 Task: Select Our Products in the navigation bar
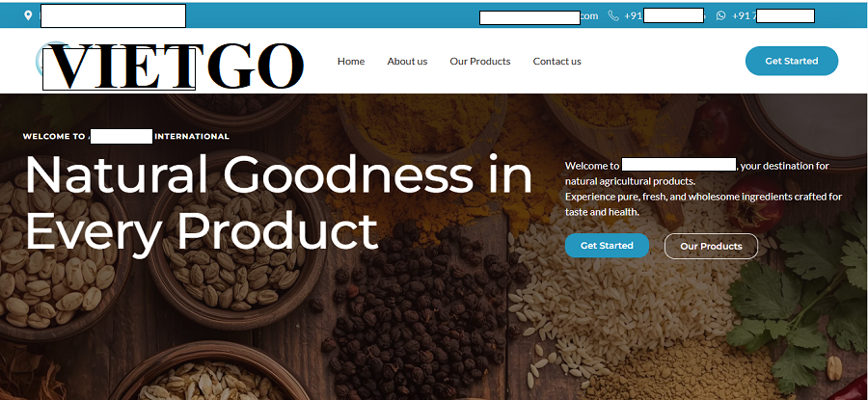click(480, 62)
